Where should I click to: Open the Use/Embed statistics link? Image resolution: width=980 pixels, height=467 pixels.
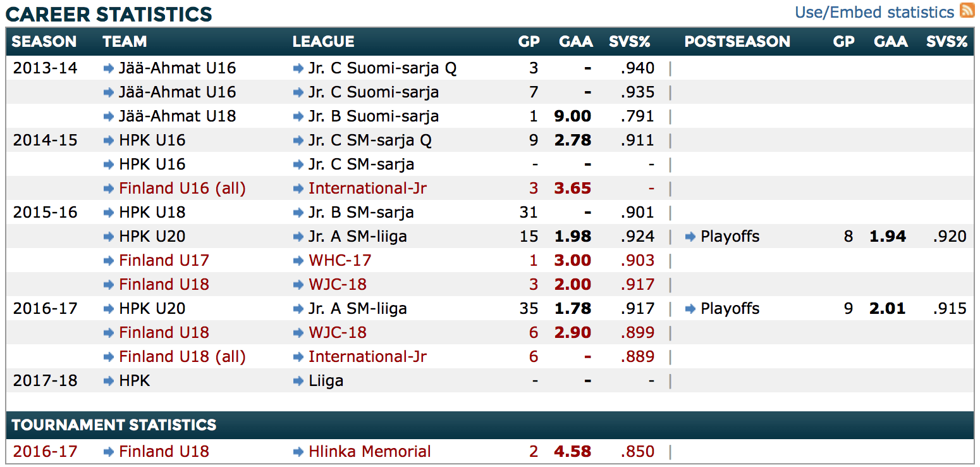(874, 12)
